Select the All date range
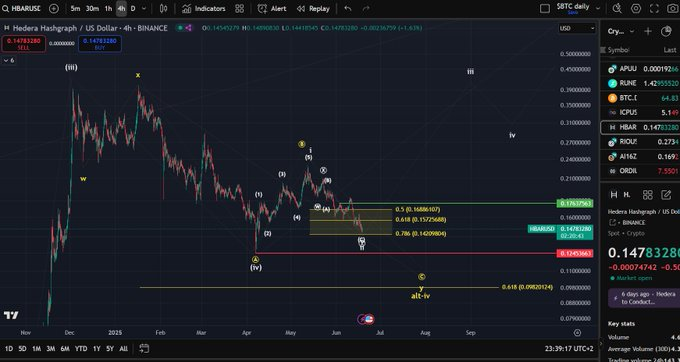Screen dimensions: 680x362 124,349
